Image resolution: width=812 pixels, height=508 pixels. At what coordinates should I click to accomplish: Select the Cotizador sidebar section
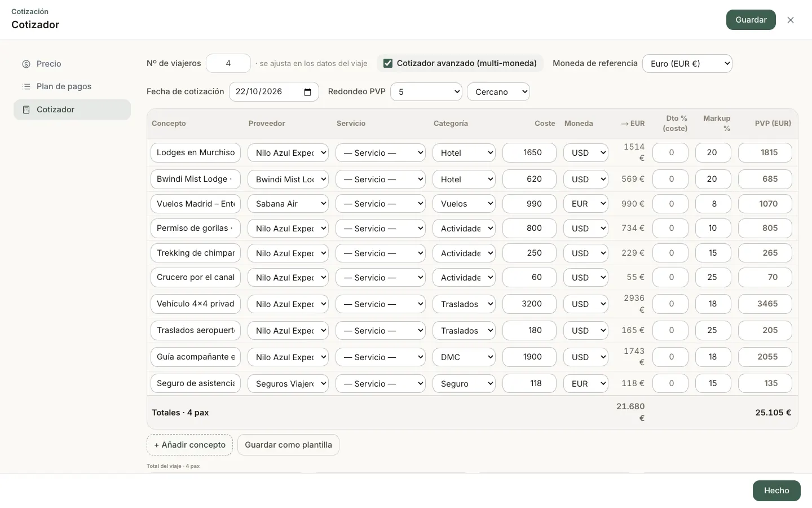point(72,110)
